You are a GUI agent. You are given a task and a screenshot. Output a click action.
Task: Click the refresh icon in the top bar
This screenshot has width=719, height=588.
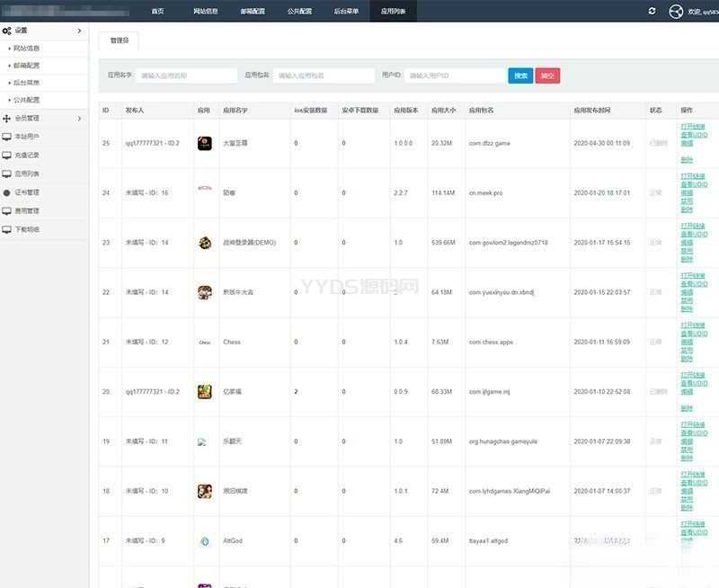coord(652,11)
